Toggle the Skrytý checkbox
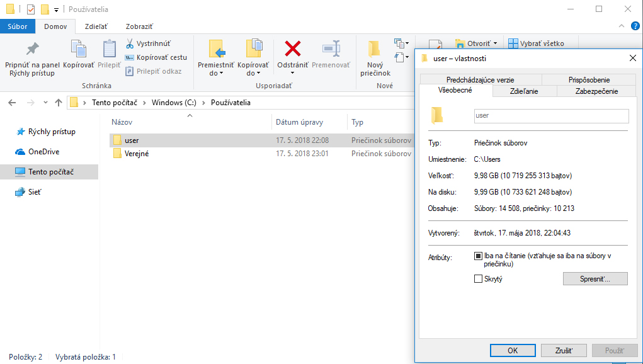The image size is (643, 364). [478, 279]
